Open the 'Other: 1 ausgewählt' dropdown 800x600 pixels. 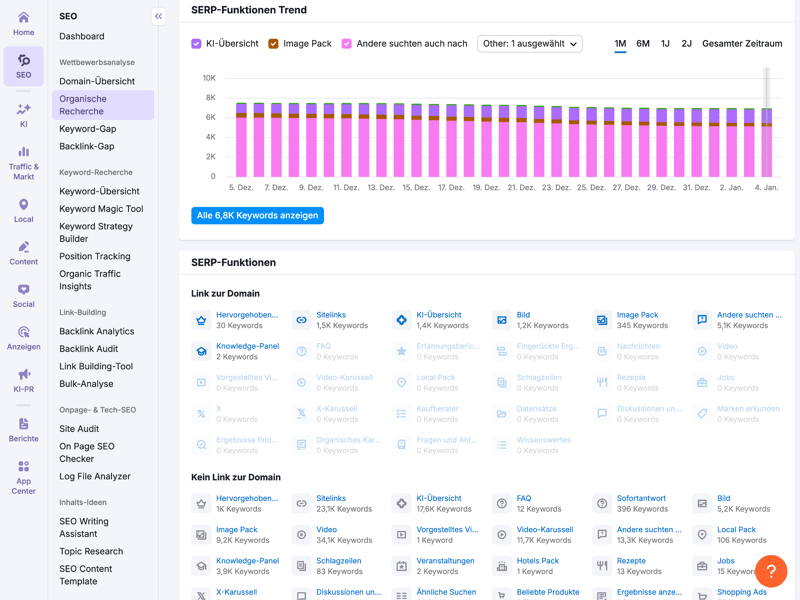[x=529, y=44]
